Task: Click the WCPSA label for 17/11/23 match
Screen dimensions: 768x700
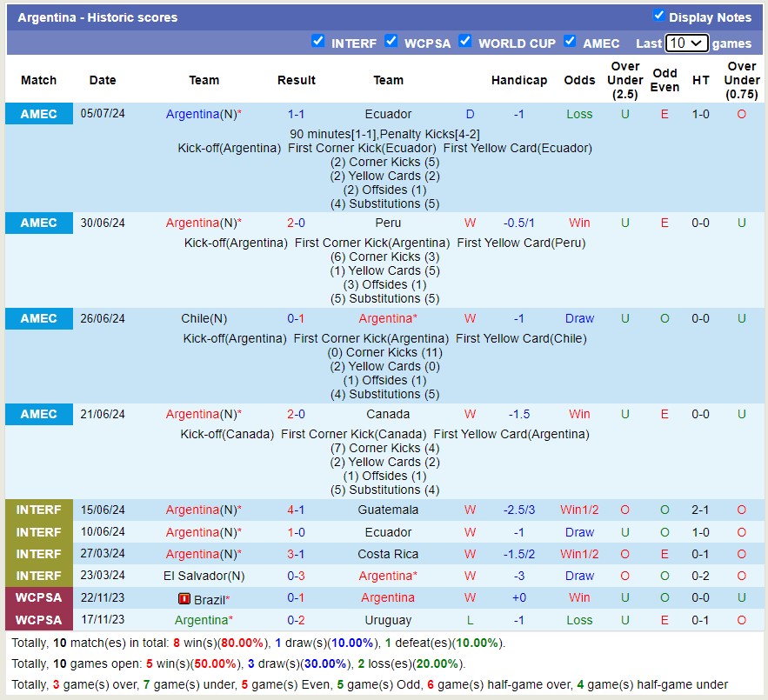Action: [x=38, y=620]
